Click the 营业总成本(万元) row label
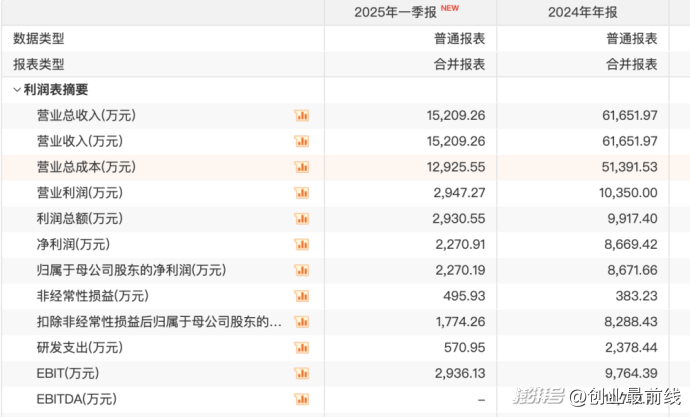This screenshot has width=690, height=417. [86, 167]
